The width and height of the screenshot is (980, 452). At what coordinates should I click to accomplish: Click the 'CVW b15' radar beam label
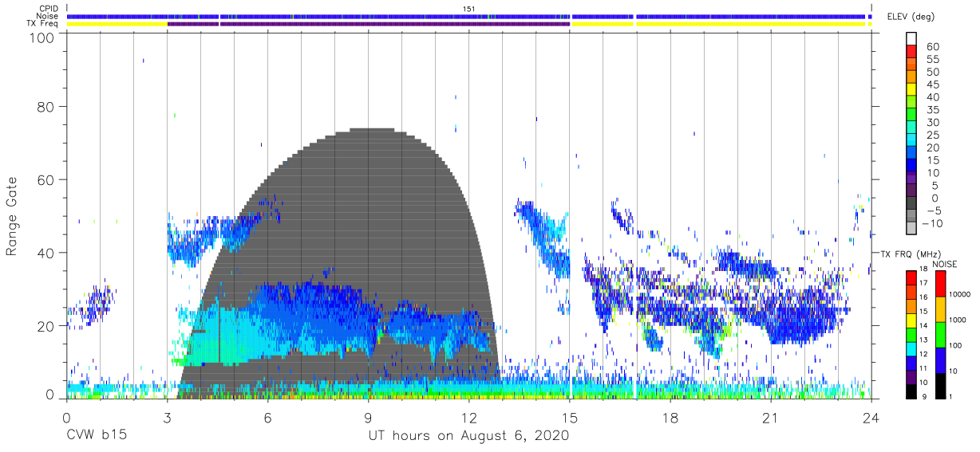(97, 436)
